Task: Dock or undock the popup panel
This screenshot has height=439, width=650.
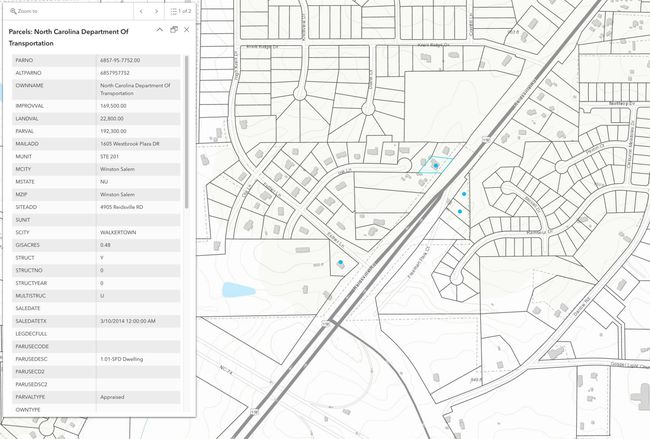Action: click(173, 30)
